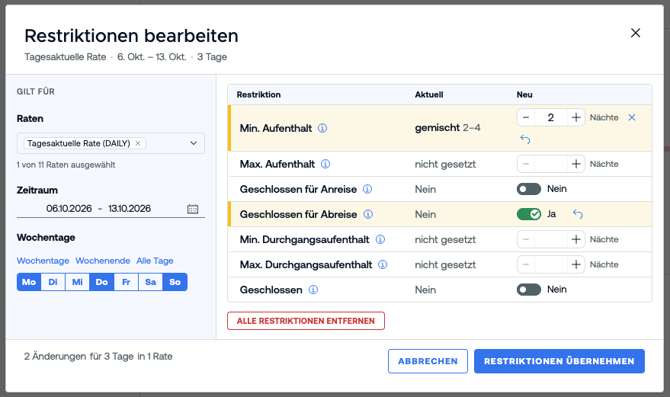
Task: Click Restriktionen übernehmen button
Action: 559,361
